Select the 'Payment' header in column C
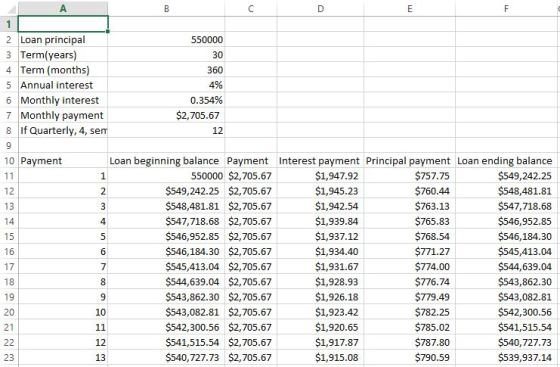 (x=251, y=161)
